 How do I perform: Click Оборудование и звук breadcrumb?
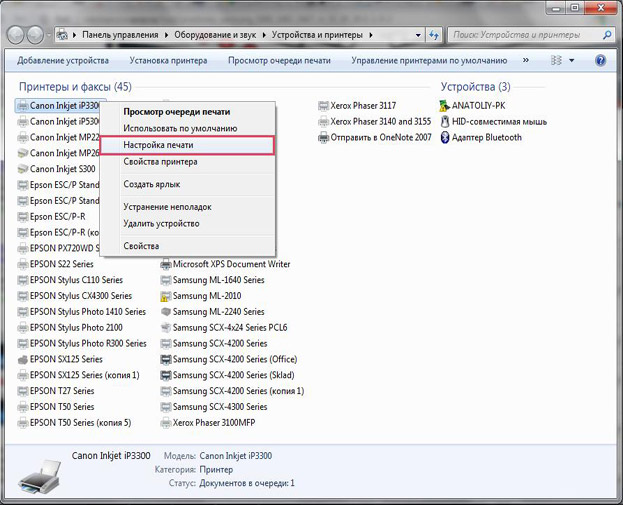point(215,35)
